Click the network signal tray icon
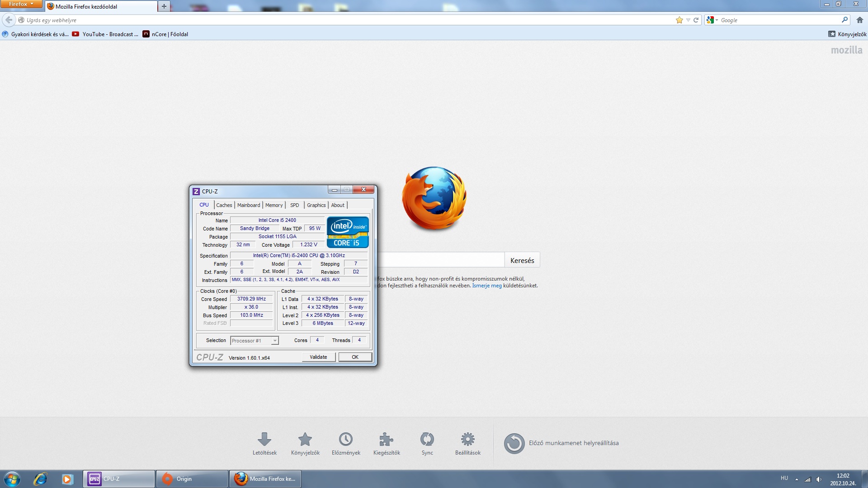868x488 pixels. pos(807,479)
